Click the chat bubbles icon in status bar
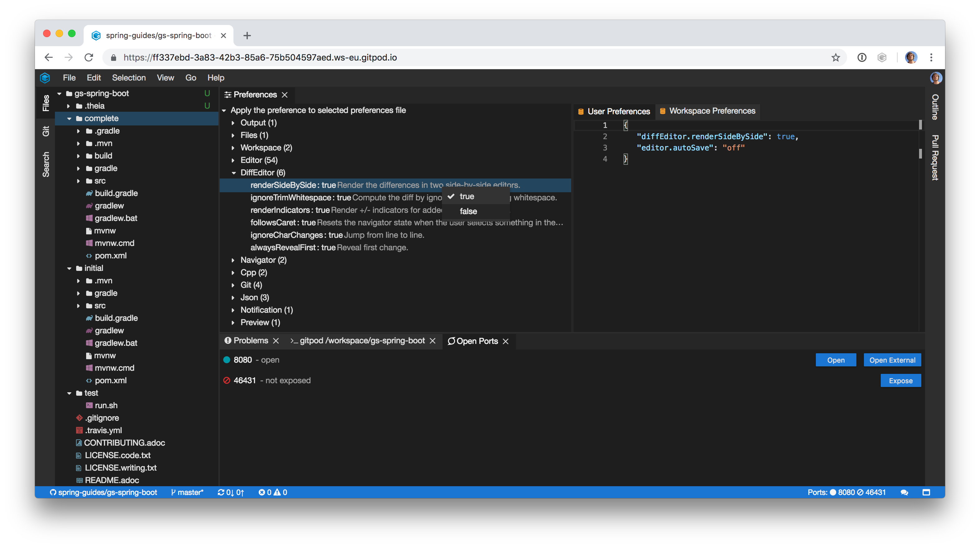 pos(904,492)
